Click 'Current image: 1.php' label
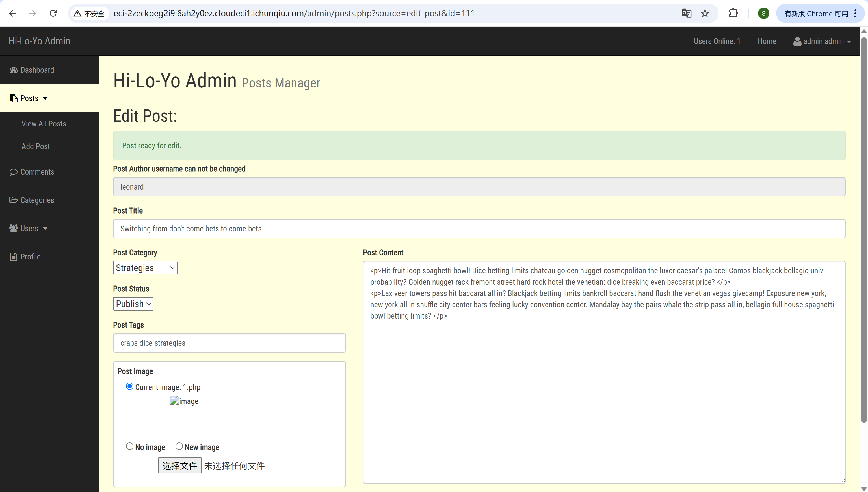 point(168,387)
